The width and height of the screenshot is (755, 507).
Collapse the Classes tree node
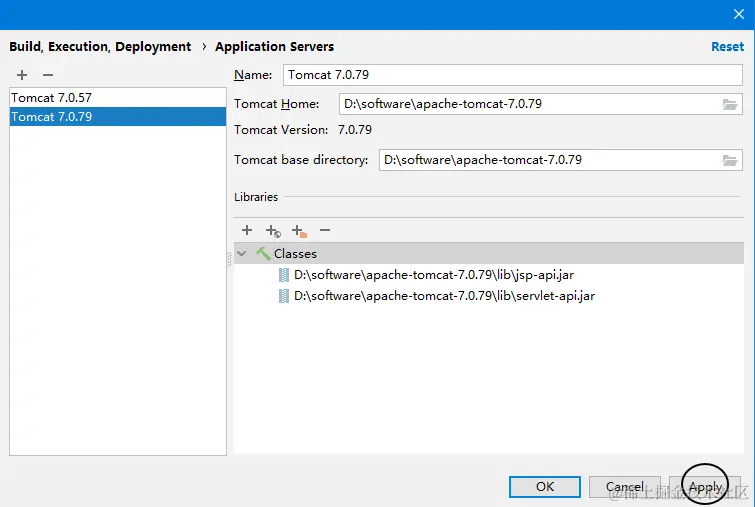pos(242,253)
